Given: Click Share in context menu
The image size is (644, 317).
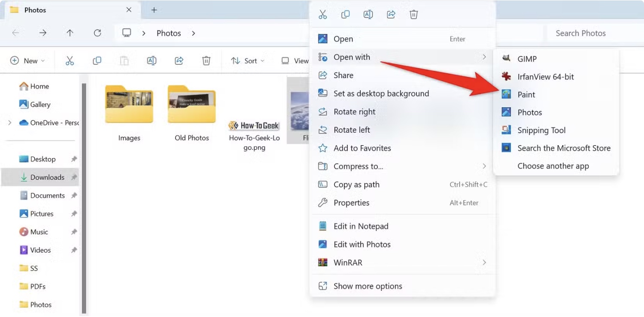Looking at the screenshot, I should click(x=402, y=75).
